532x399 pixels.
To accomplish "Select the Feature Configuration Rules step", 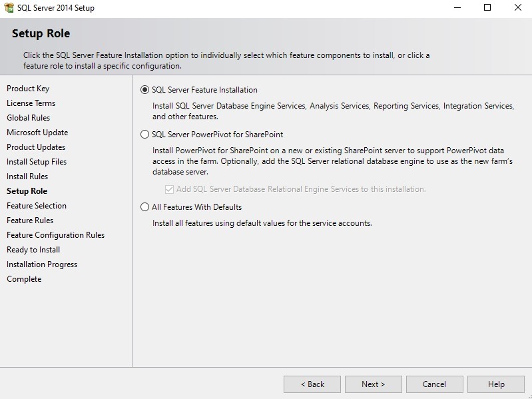I will 55,235.
